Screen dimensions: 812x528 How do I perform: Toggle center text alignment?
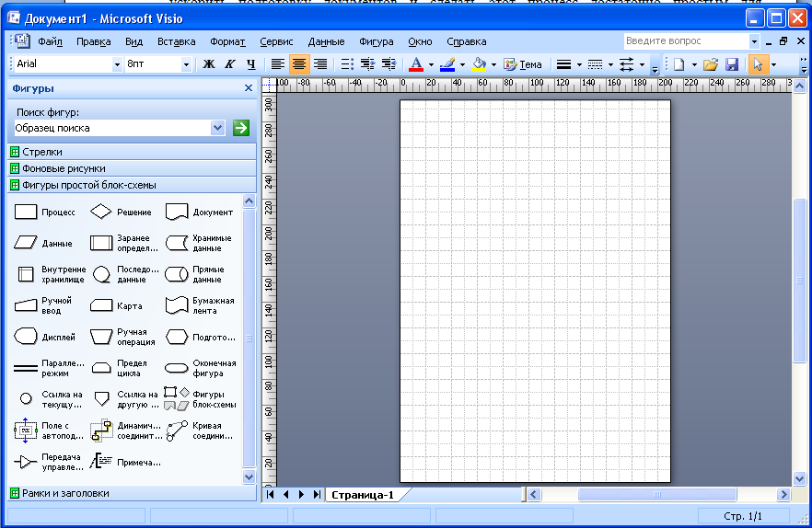click(299, 64)
